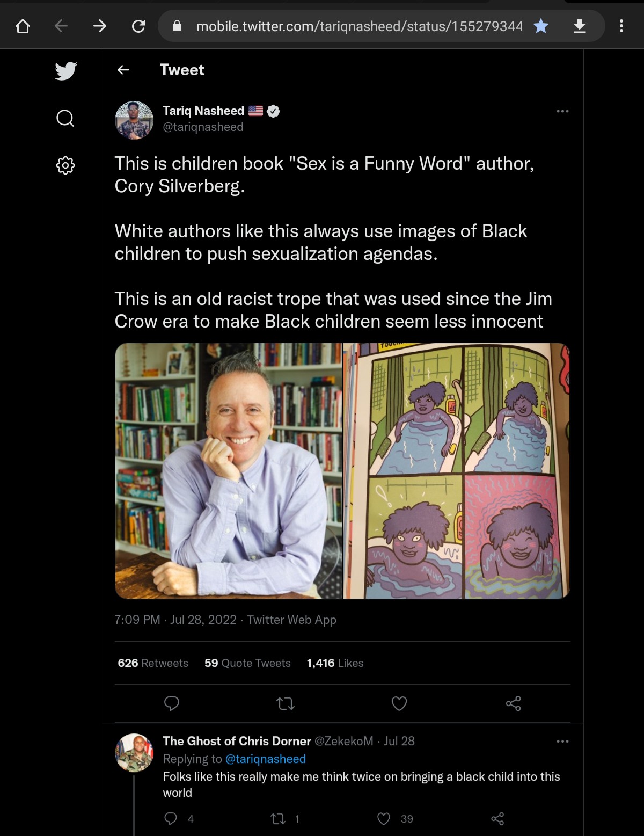Open the search magnifier in the sidebar
Viewport: 644px width, 836px height.
coord(65,118)
